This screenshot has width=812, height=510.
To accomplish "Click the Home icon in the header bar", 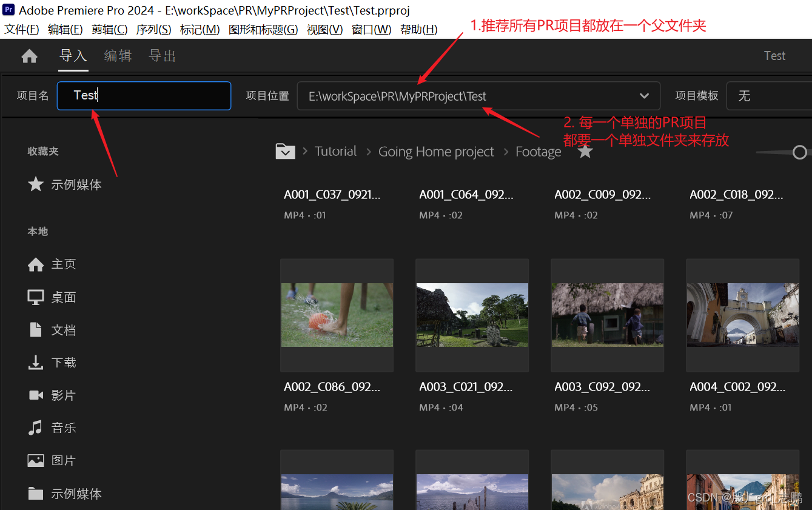I will [x=29, y=56].
